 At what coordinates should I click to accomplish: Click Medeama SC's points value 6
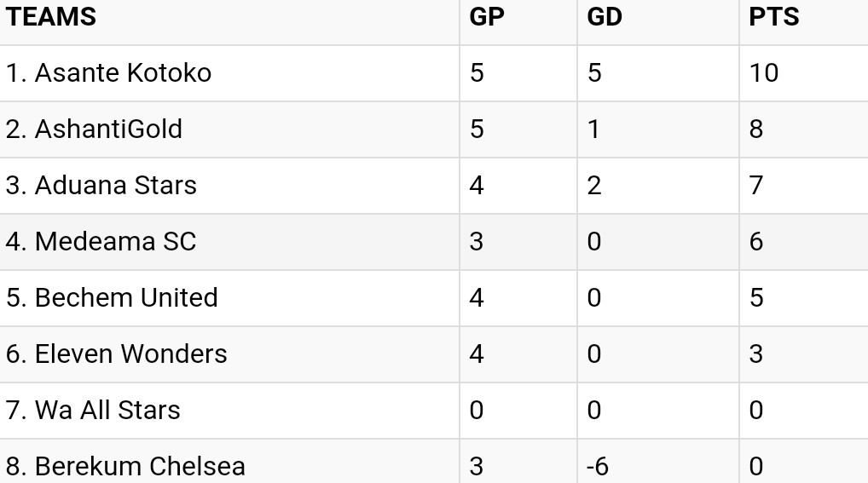coord(756,242)
